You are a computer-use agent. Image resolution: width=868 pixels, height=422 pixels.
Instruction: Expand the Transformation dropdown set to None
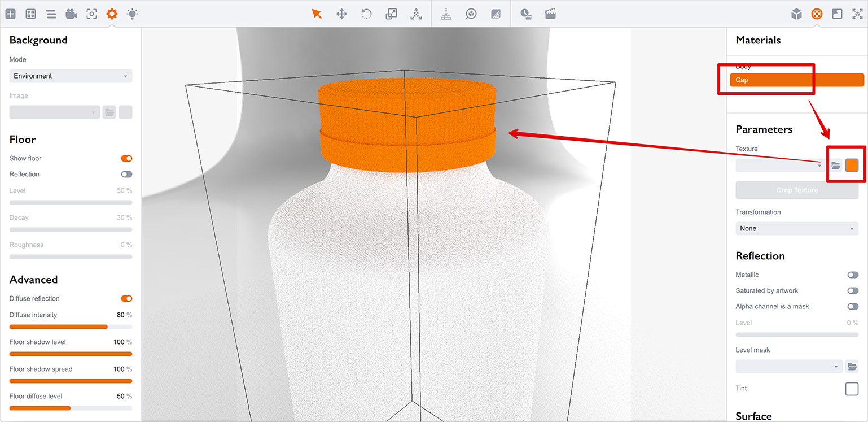click(796, 229)
